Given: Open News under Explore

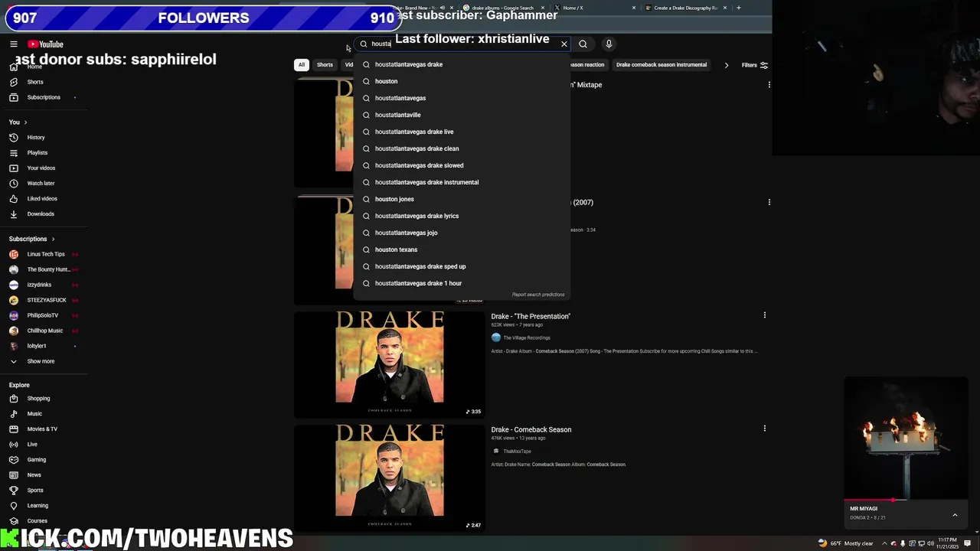Looking at the screenshot, I should (x=34, y=475).
